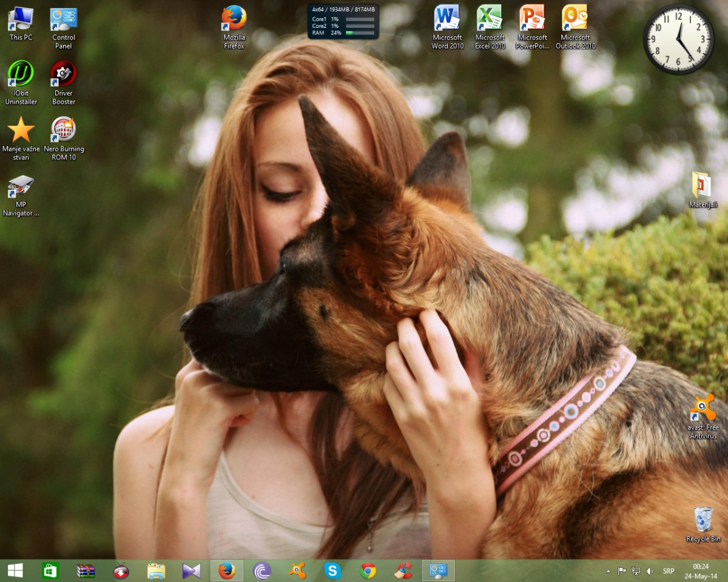Launch Microsoft Excel 2010 from desktop
The width and height of the screenshot is (728, 582).
tap(490, 18)
